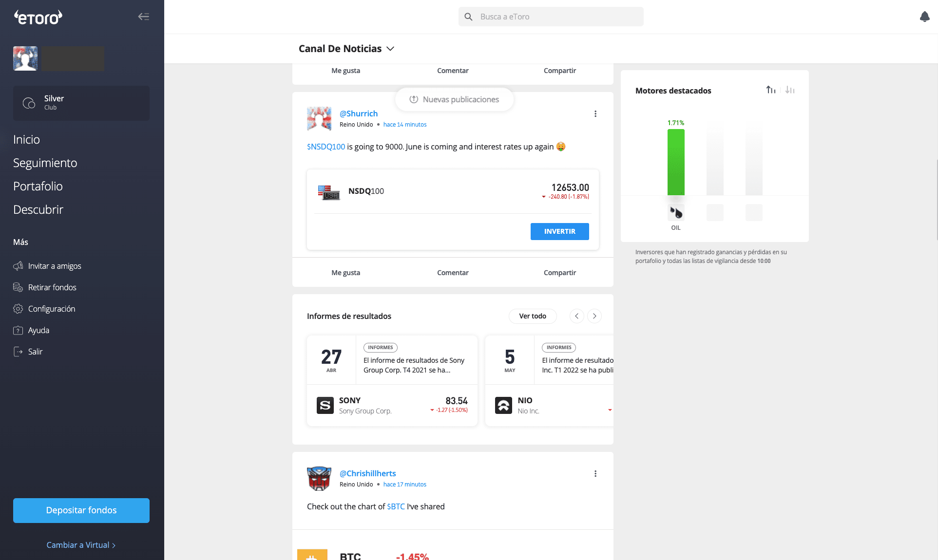Click the NSDQ100 price 12653.00
This screenshot has height=560, width=938.
(x=570, y=187)
